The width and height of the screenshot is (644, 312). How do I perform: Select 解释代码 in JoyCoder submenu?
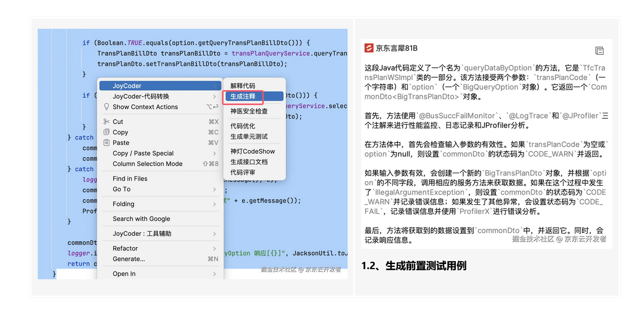(254, 86)
